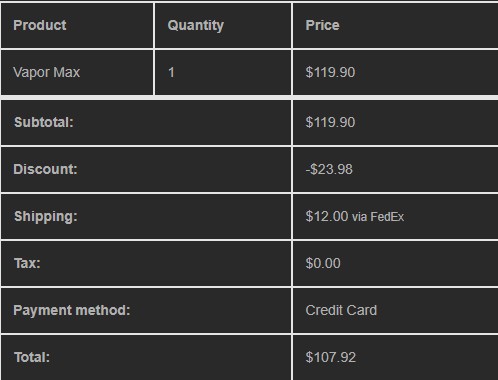
Task: Click the Price column header
Action: [x=322, y=25]
